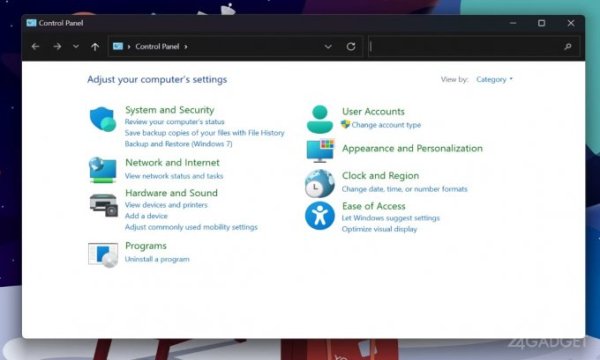Click Let Windows suggest settings
Viewport: 600px width, 360px height.
(391, 218)
